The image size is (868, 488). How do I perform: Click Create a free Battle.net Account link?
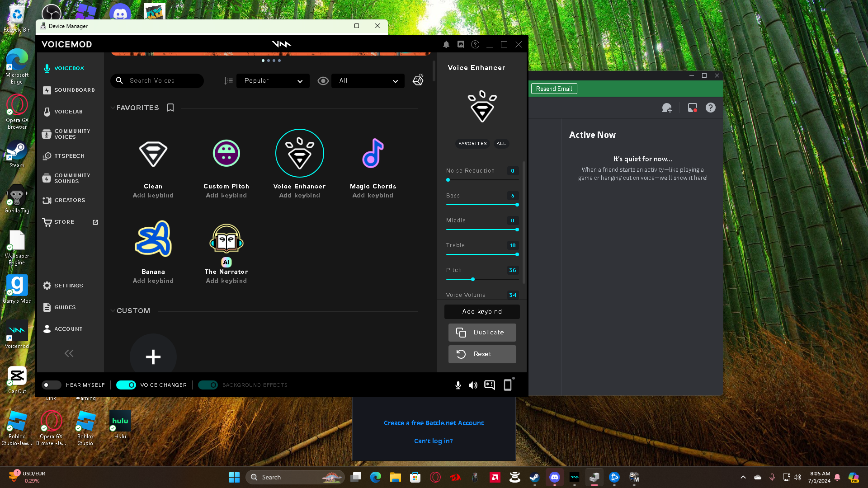click(x=434, y=423)
